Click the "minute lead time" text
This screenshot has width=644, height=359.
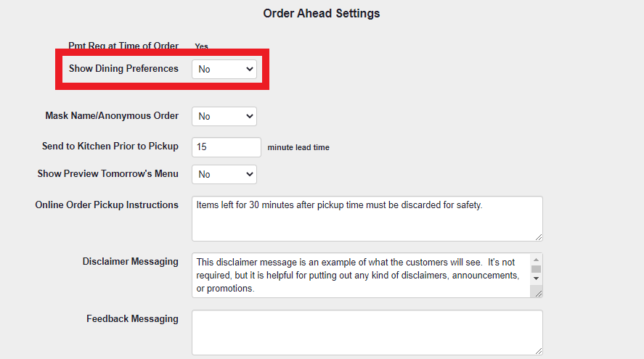298,147
